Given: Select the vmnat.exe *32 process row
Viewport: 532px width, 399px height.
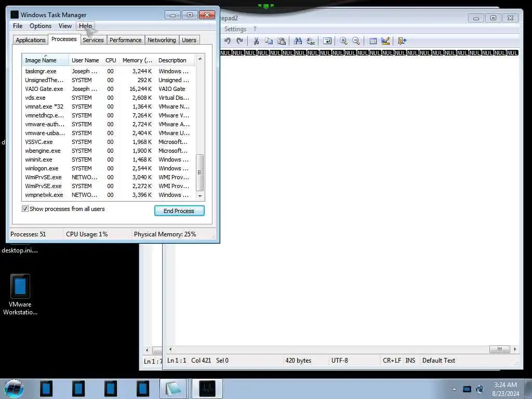Looking at the screenshot, I should pyautogui.click(x=109, y=107).
